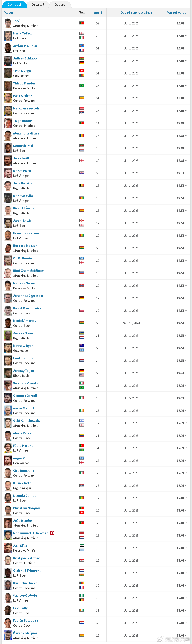Click Portugal flag icon next to Tozé
This screenshot has height=644, width=192.
coord(81,23)
